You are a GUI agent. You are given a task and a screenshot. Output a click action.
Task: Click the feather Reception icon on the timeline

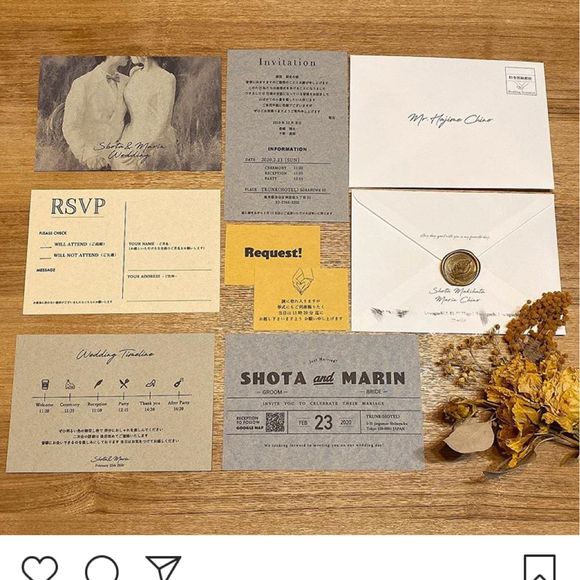98,384
